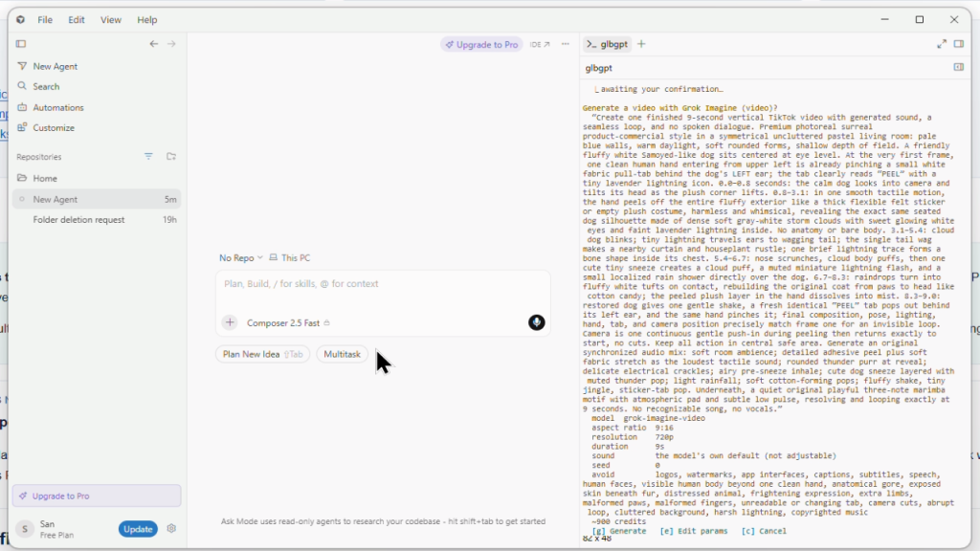Select Home in the repositories list
Screen dimensions: 980x551
point(97,178)
